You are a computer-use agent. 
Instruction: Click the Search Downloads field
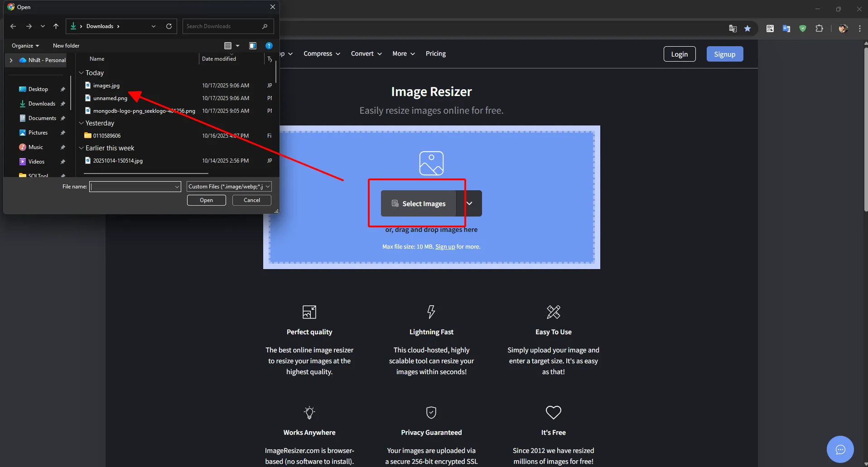click(228, 26)
